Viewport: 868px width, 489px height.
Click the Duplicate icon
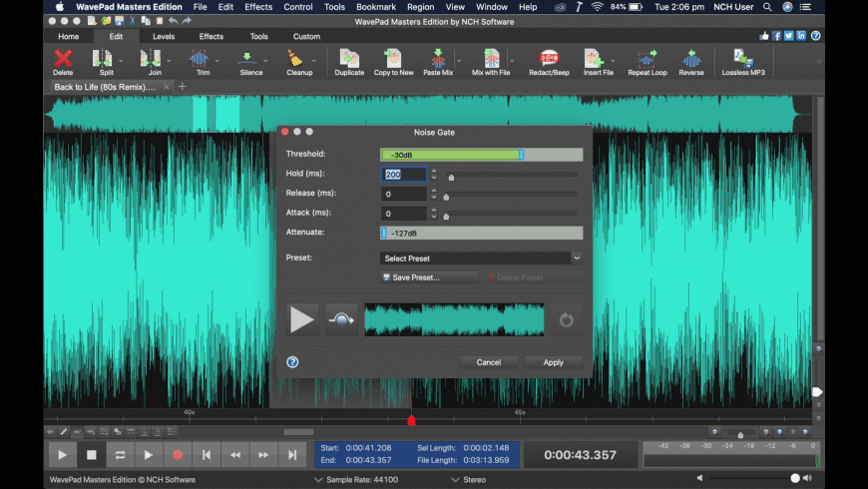click(349, 62)
